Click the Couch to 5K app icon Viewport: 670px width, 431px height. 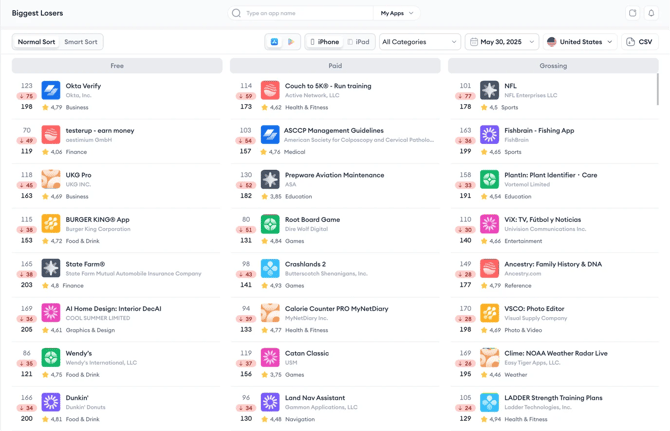[x=270, y=90]
